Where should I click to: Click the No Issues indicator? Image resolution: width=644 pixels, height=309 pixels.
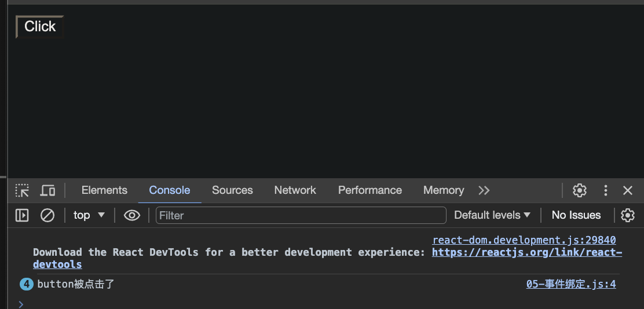point(576,215)
